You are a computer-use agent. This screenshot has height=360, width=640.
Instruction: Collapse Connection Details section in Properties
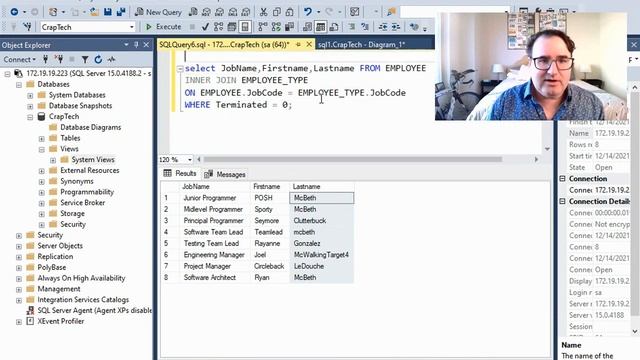(x=562, y=202)
